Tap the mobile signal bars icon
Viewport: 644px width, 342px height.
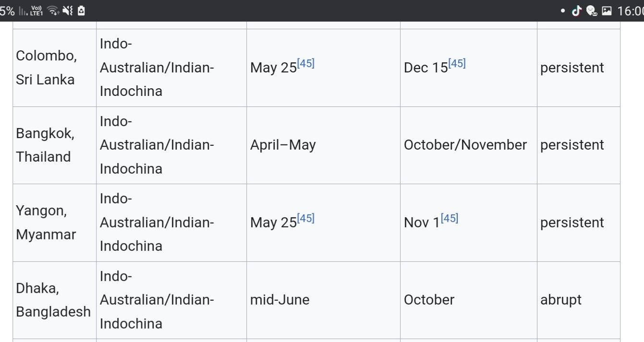click(x=23, y=11)
